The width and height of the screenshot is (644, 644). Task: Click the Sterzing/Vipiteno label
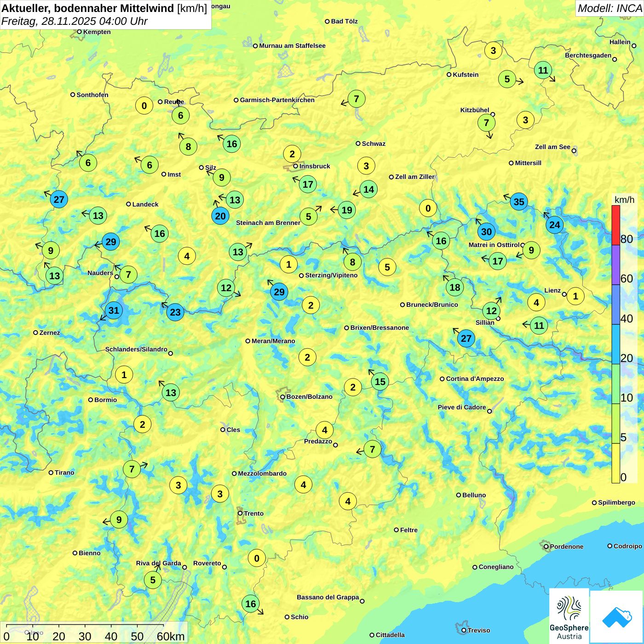[331, 275]
